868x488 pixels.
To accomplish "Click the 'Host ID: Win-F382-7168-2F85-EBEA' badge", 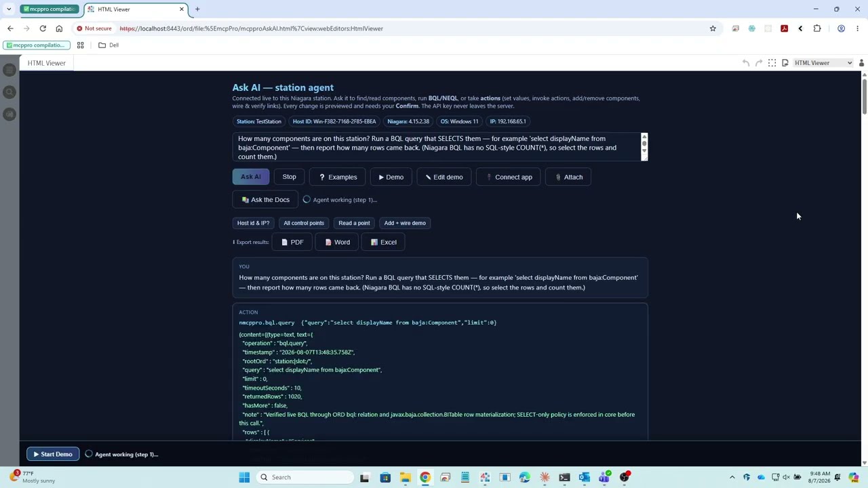I will click(334, 121).
